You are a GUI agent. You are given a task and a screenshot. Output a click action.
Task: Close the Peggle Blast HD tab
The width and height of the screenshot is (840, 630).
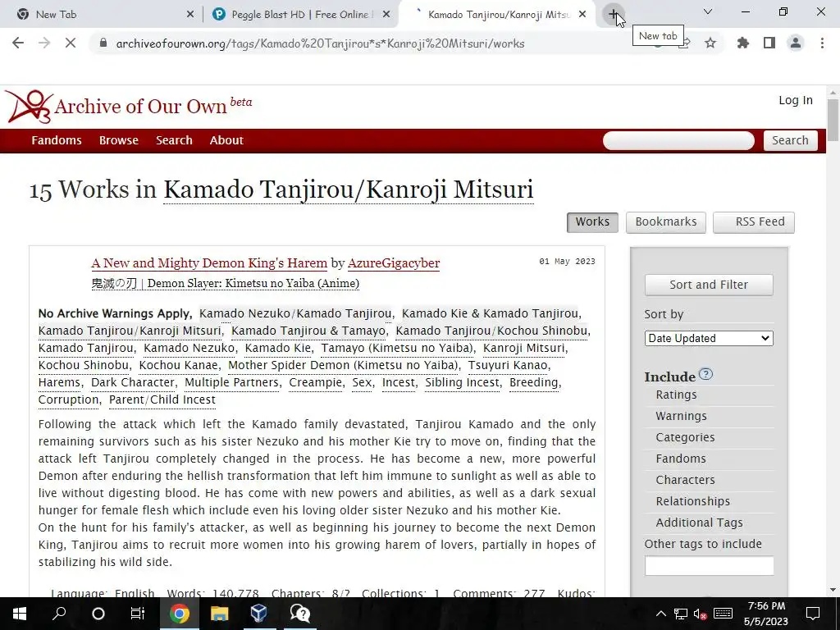pos(386,15)
